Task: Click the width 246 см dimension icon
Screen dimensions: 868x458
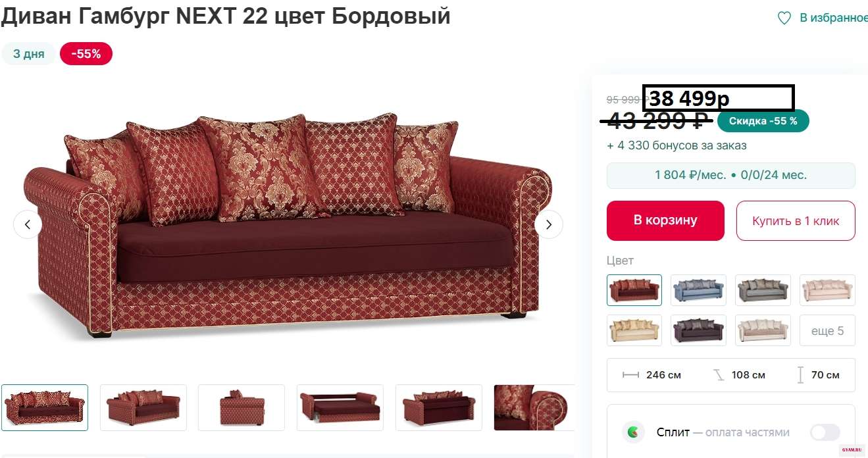Action: point(631,375)
